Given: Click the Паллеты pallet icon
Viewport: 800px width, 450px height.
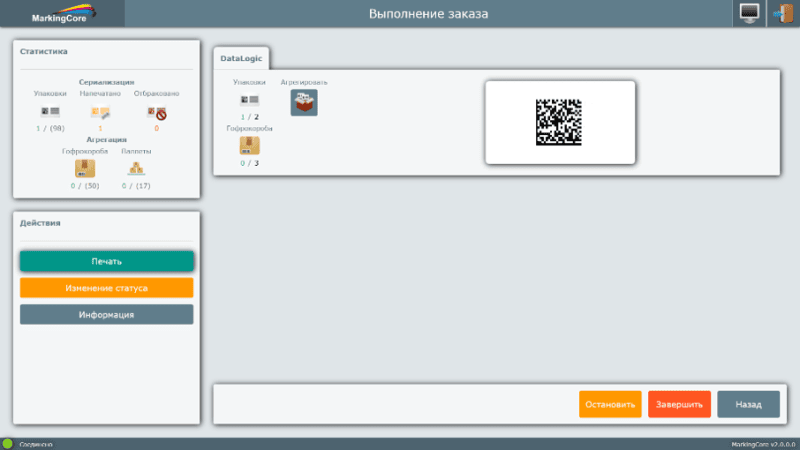Looking at the screenshot, I should [x=136, y=169].
